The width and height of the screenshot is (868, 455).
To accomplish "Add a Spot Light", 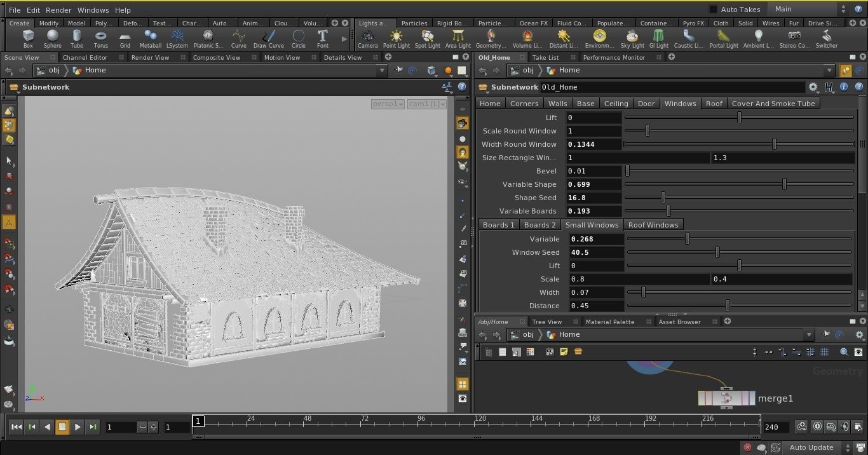I will 428,39.
